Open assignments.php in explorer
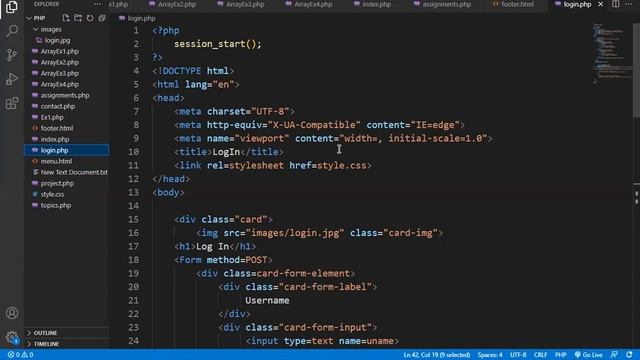 pos(65,96)
